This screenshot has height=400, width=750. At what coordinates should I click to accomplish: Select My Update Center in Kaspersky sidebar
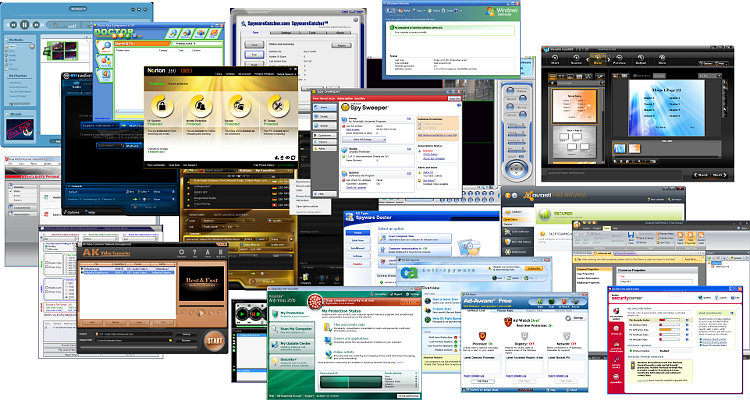292,345
